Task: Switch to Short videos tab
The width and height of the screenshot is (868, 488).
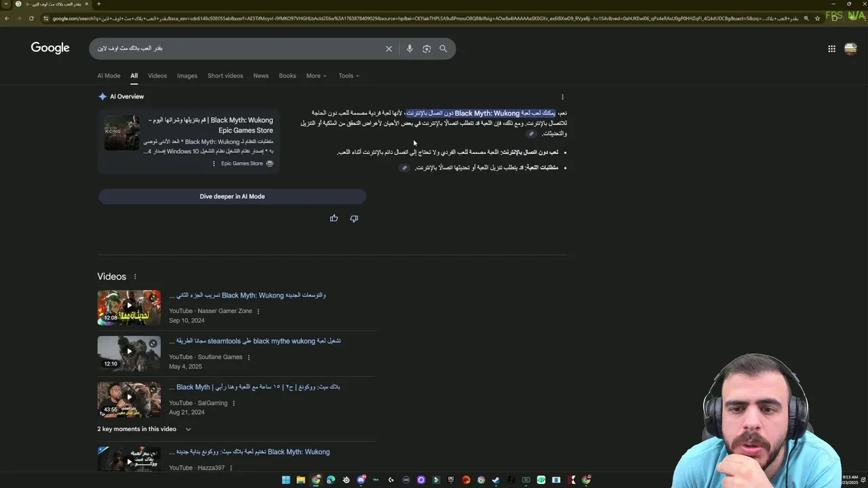Action: [225, 76]
